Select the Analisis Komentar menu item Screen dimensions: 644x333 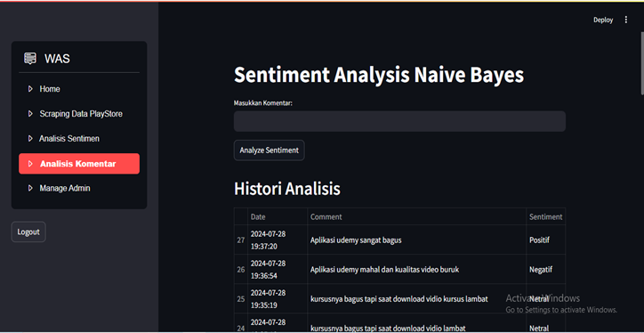[79, 164]
